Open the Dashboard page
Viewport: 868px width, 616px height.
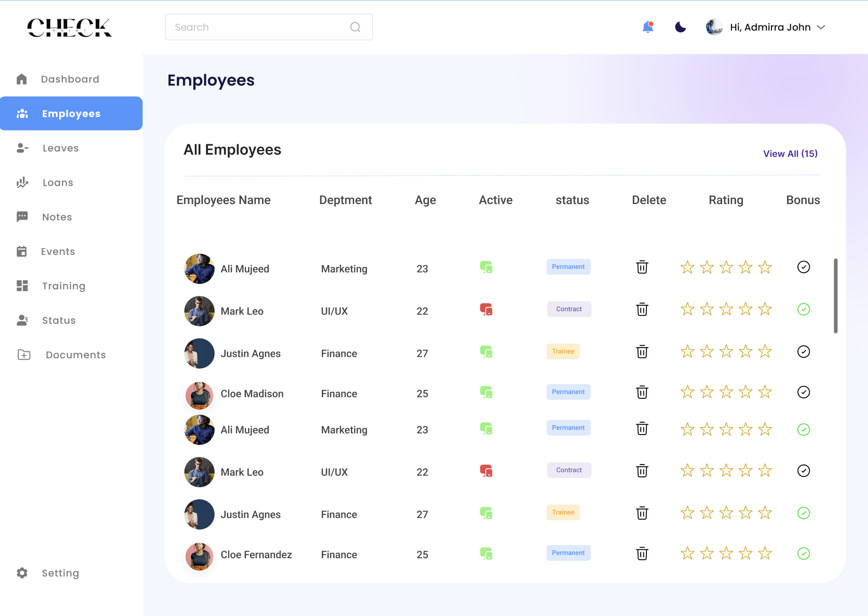click(71, 79)
